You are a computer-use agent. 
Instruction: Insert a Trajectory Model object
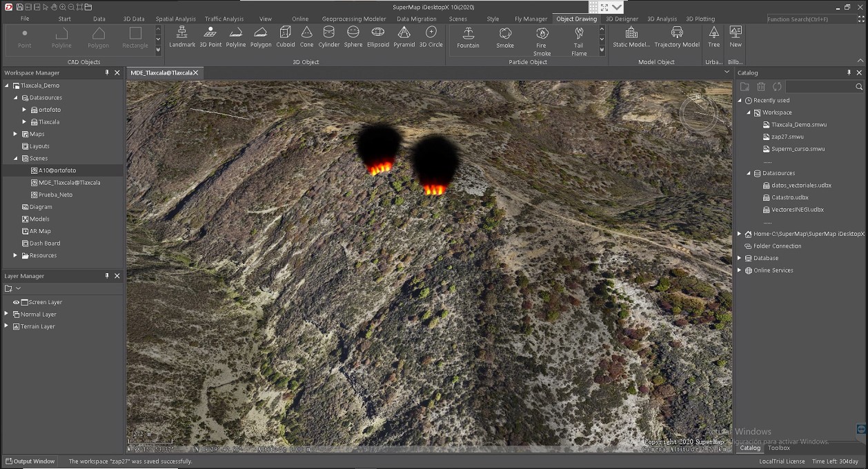[677, 37]
